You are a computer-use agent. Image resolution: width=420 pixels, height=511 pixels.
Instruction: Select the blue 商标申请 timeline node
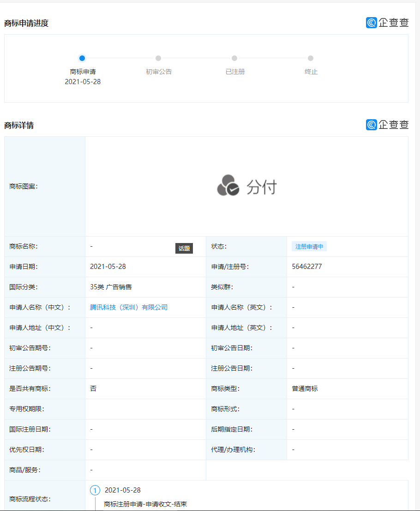click(82, 58)
